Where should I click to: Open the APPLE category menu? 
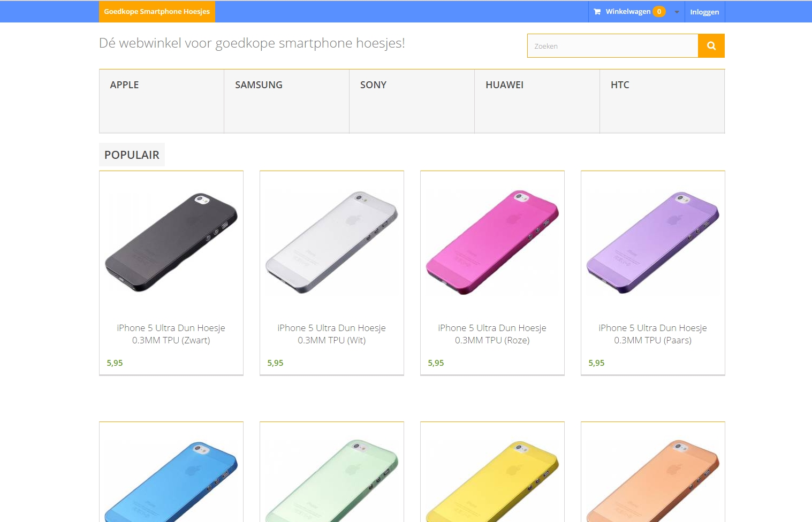pos(162,101)
